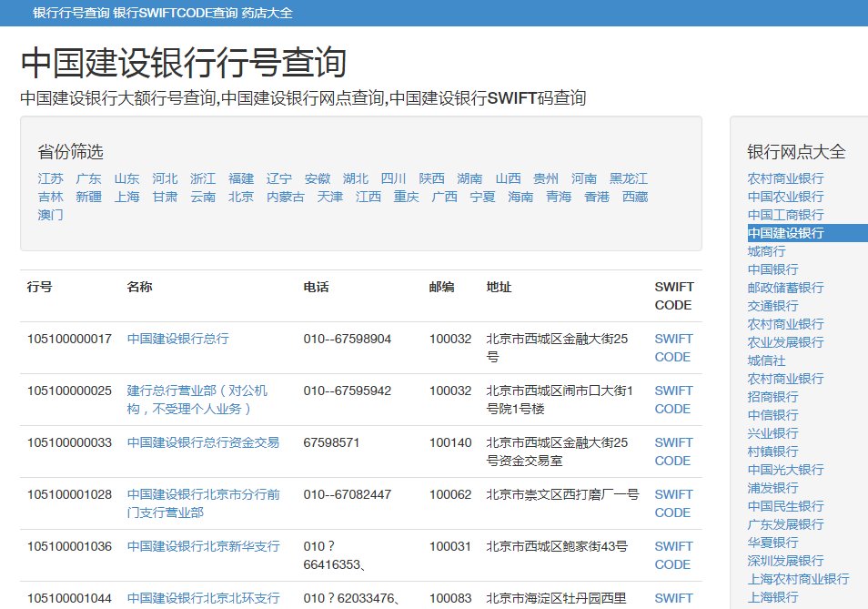Filter by province 内蒙古

(x=286, y=197)
